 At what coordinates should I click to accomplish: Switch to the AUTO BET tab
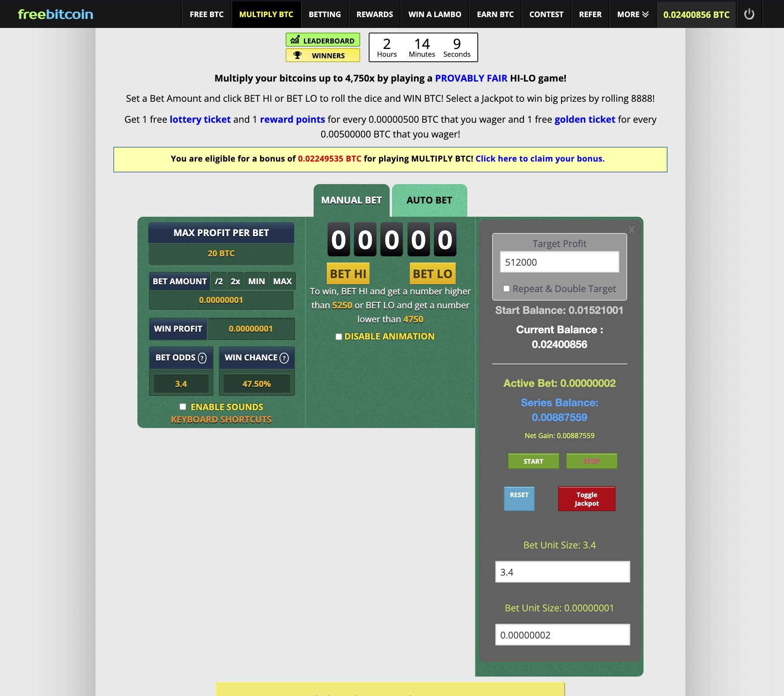tap(429, 200)
